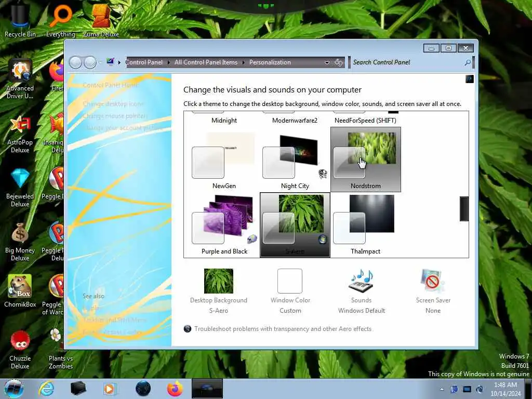
Task: Go to Control Panel breadcrumb
Action: pyautogui.click(x=144, y=62)
